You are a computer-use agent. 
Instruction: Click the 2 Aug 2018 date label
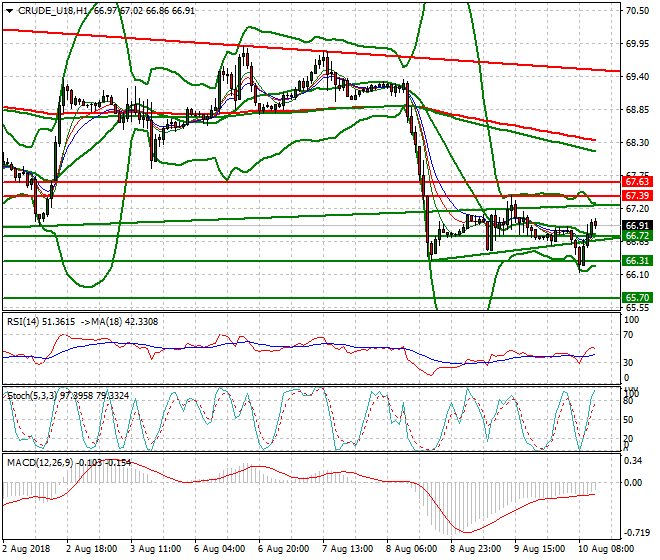(x=27, y=549)
